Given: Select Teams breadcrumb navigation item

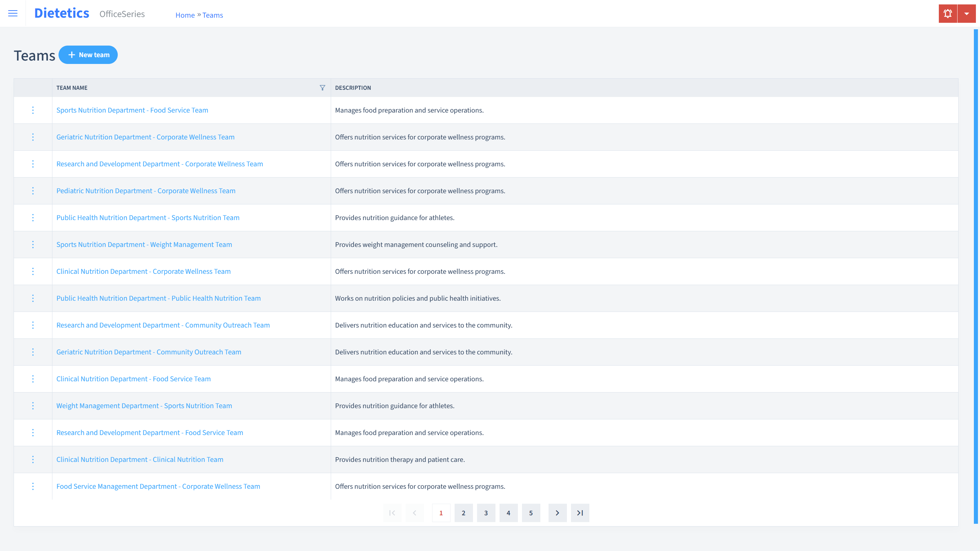Looking at the screenshot, I should [x=213, y=15].
